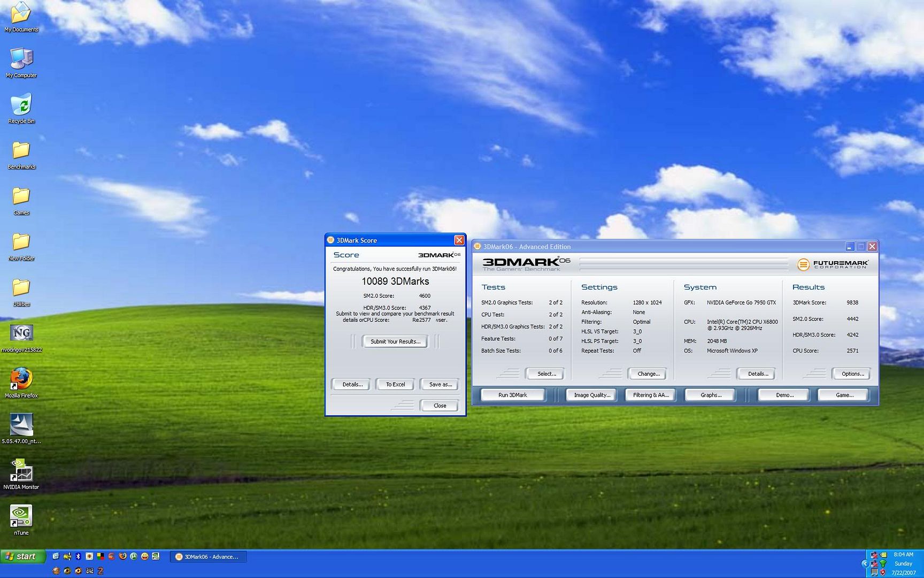Click the Close button in Score dialog
Viewport: 924px width, 578px height.
pos(440,406)
